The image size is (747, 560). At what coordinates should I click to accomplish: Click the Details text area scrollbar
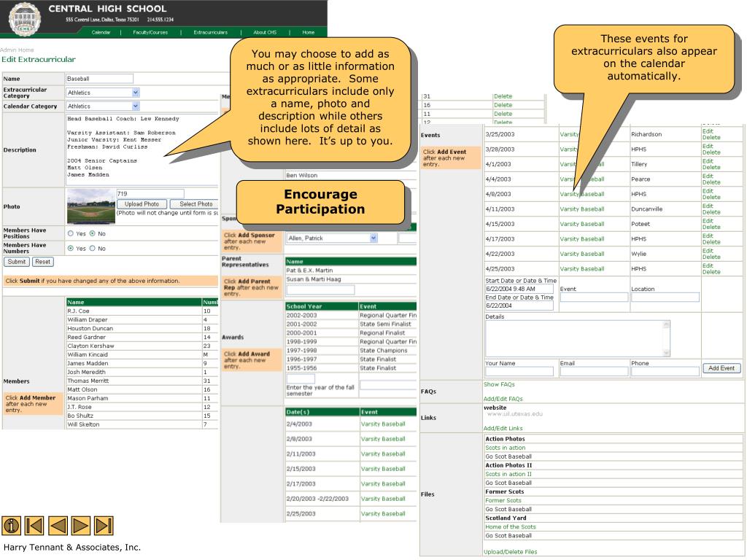667,338
